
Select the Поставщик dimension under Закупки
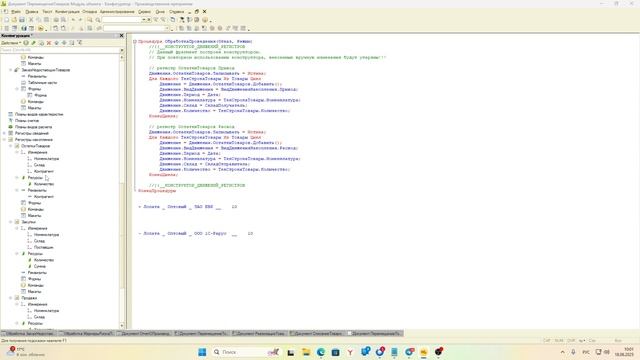[x=44, y=247]
